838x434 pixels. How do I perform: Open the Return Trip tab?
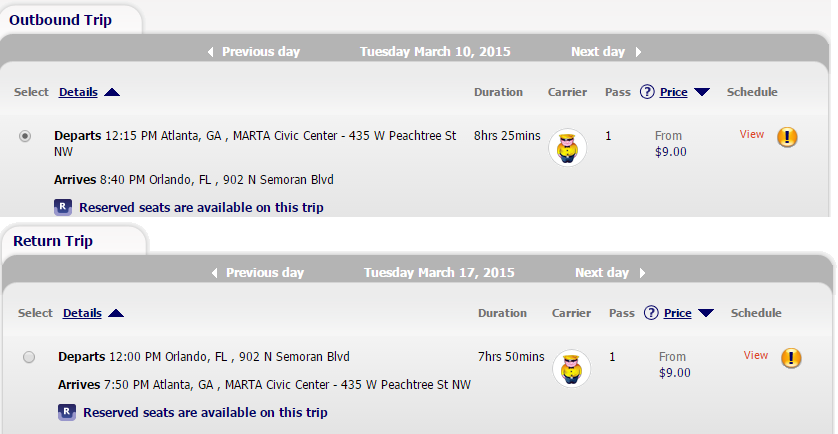(x=53, y=241)
